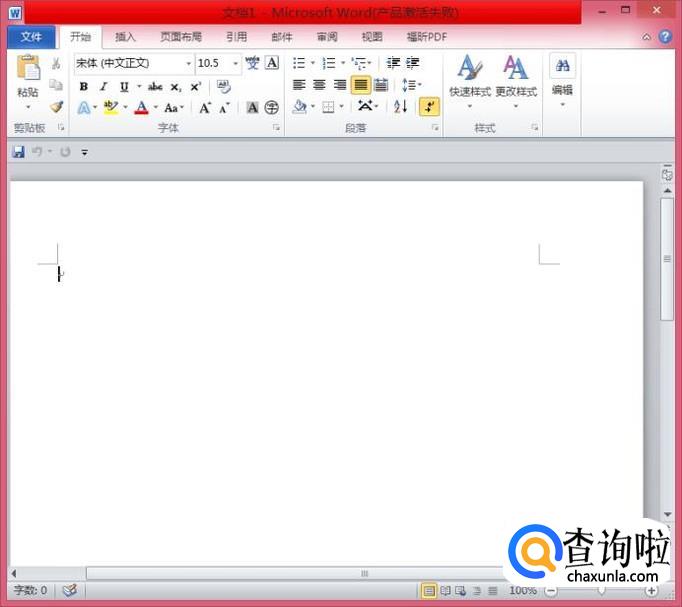Viewport: 682px width, 607px height.
Task: Apply the red font color
Action: click(x=141, y=107)
